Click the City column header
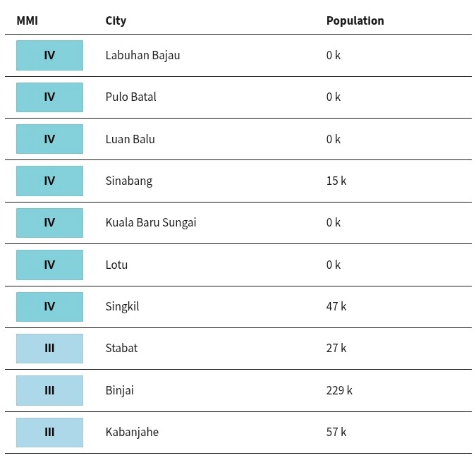 pyautogui.click(x=116, y=21)
